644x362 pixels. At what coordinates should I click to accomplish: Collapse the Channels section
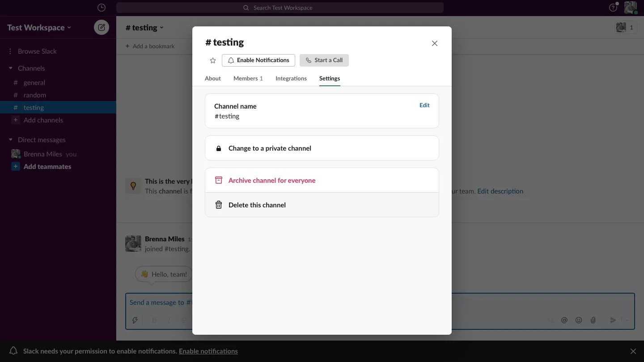(x=10, y=68)
